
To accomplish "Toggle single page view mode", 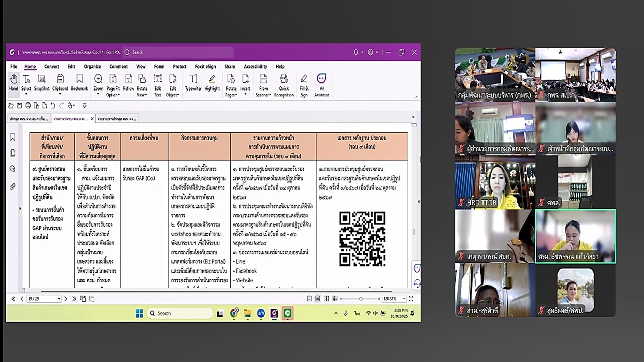I will click(309, 299).
